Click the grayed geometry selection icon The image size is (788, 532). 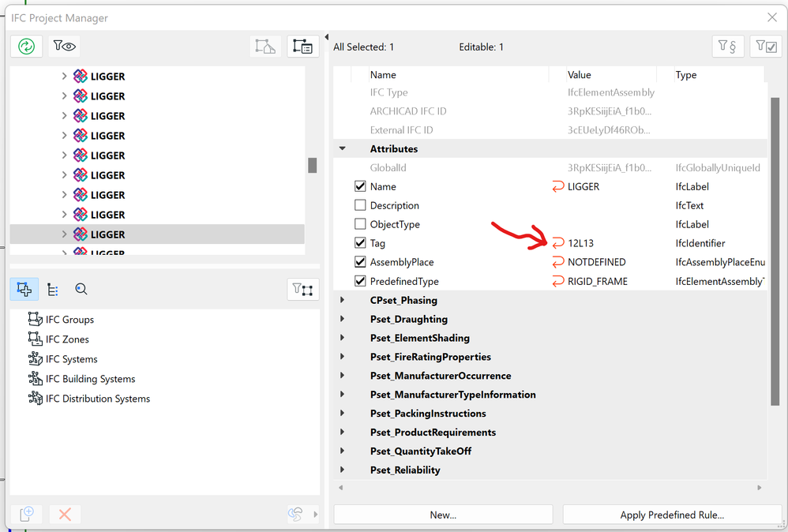265,47
